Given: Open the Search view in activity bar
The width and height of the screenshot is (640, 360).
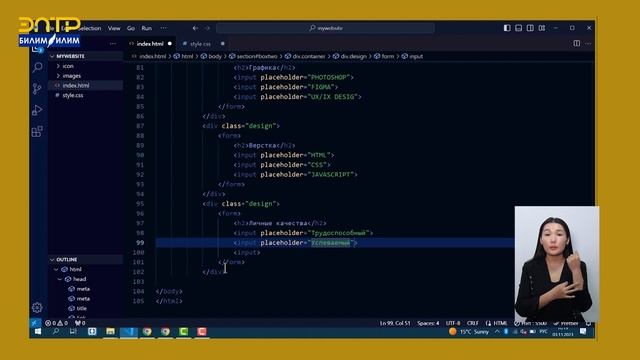Looking at the screenshot, I should coord(37,67).
